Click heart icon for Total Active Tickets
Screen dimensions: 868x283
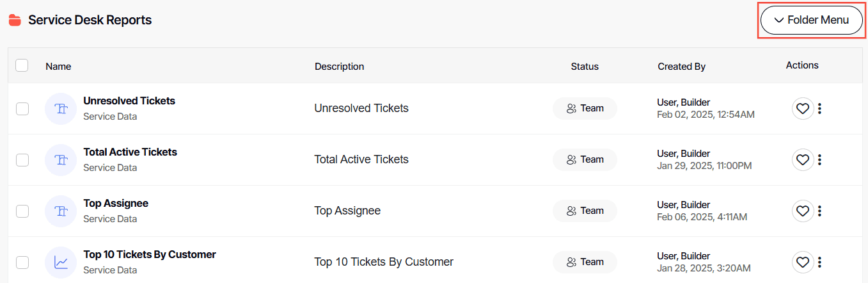tap(803, 159)
